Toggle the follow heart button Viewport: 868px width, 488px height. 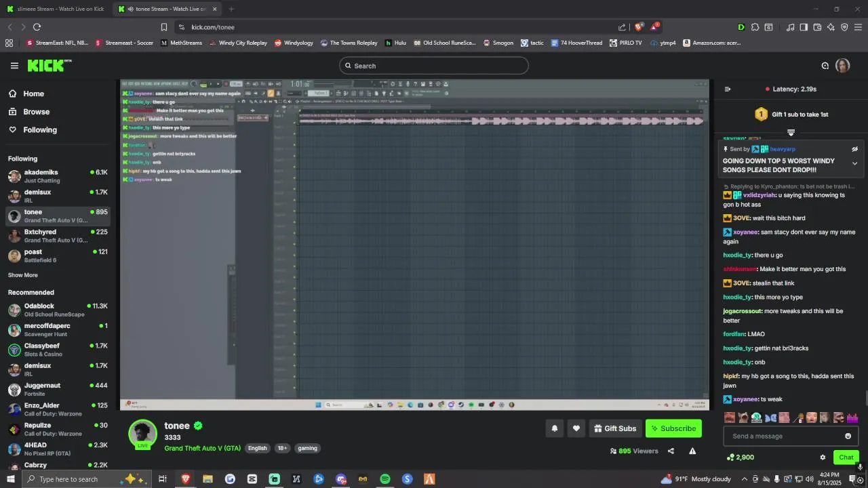pyautogui.click(x=576, y=428)
